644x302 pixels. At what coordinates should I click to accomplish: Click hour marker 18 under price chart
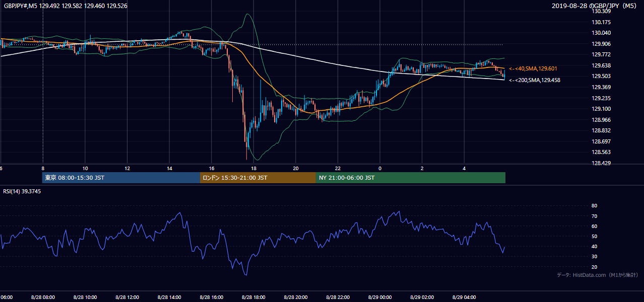[x=254, y=168]
